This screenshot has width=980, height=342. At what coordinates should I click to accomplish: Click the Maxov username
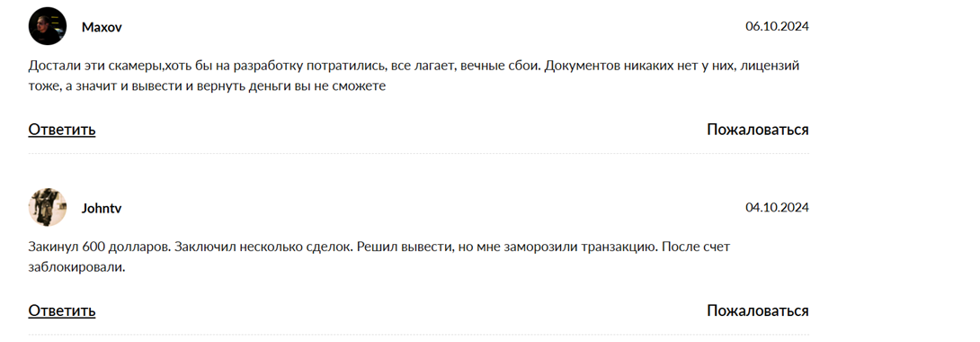(x=102, y=28)
